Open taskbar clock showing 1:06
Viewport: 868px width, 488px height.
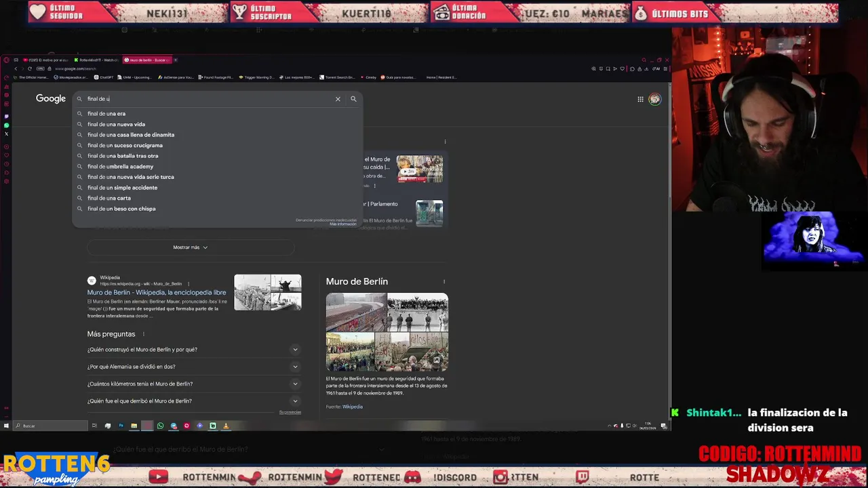(648, 426)
